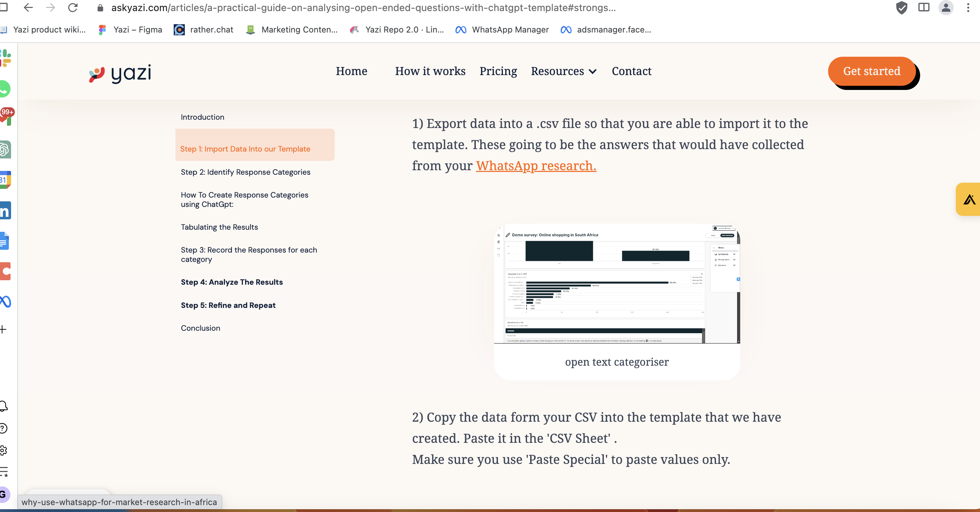Viewport: 980px width, 512px height.
Task: Click the Get started button
Action: [872, 71]
